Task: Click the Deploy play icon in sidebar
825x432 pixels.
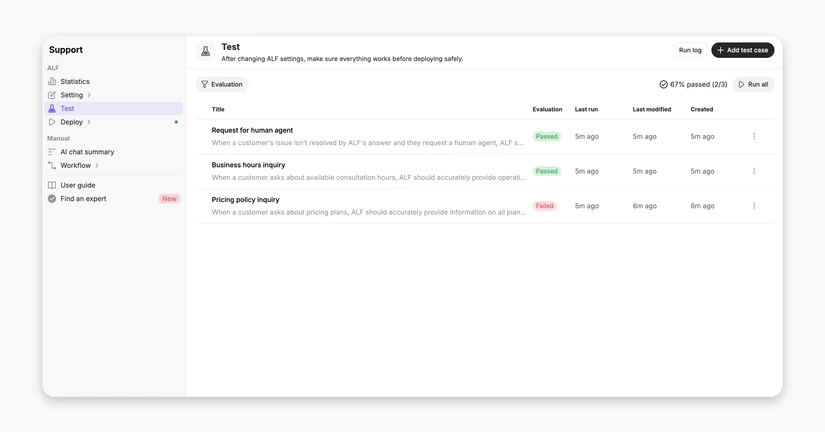Action: click(52, 122)
